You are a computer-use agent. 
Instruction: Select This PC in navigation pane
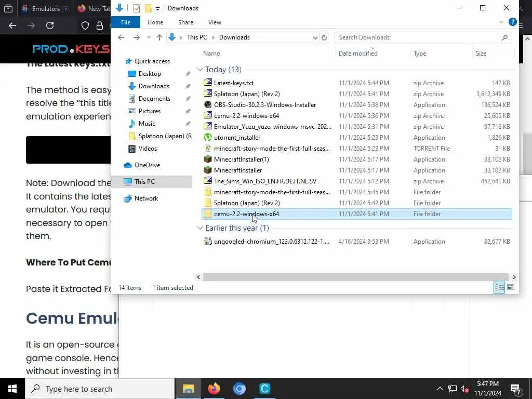144,182
